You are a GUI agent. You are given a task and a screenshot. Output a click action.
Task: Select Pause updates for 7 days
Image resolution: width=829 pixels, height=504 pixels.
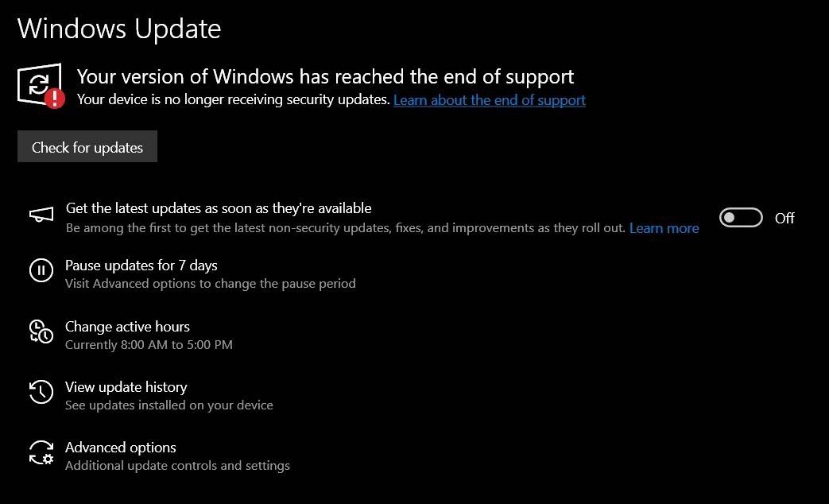(x=141, y=266)
